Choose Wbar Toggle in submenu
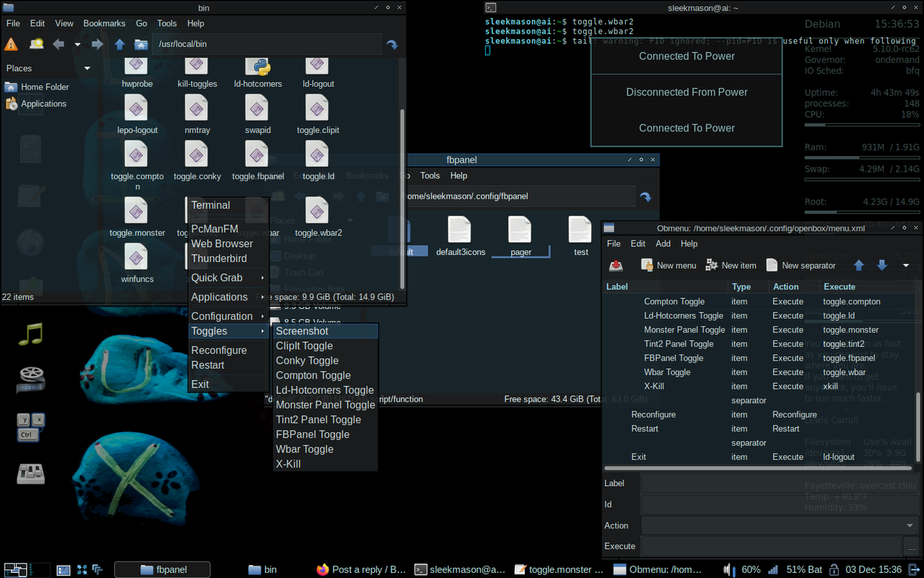Image resolution: width=924 pixels, height=578 pixels. [x=325, y=449]
